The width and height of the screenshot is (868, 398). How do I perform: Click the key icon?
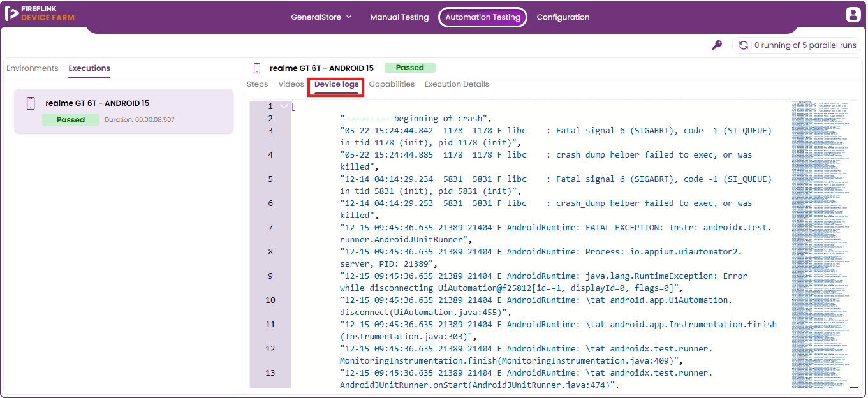coord(717,45)
